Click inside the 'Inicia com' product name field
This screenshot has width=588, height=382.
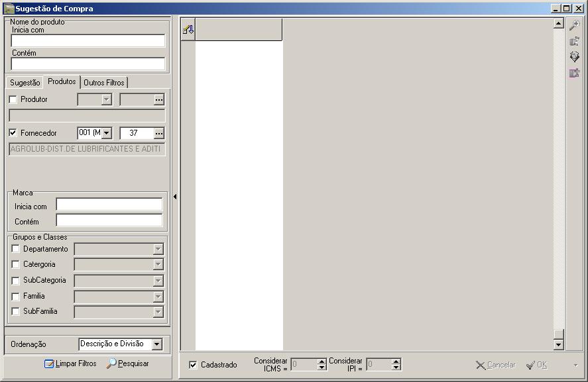[x=86, y=40]
